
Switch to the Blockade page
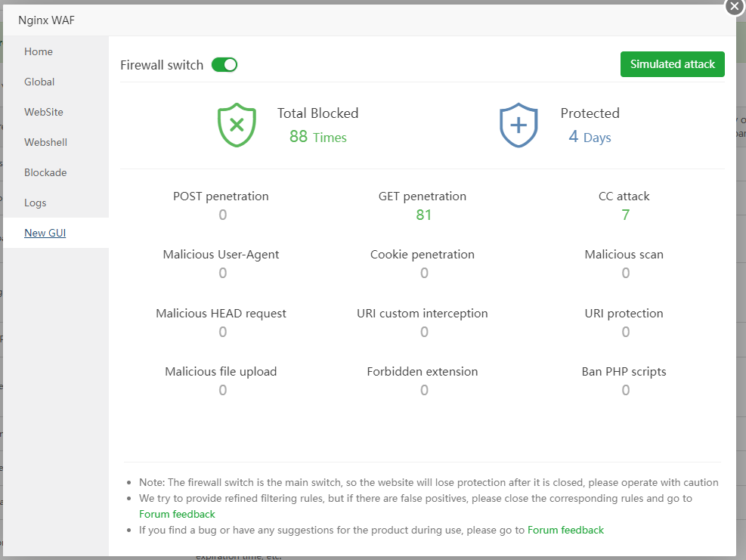point(45,172)
